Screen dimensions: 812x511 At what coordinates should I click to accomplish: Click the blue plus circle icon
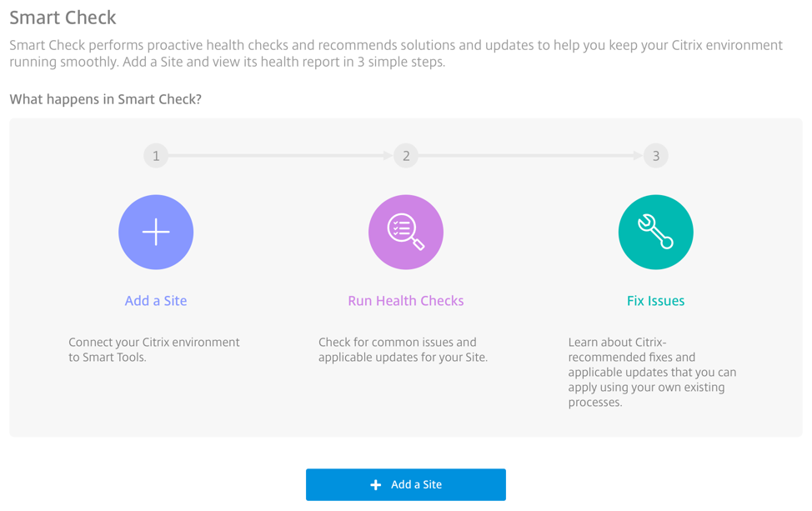click(156, 232)
